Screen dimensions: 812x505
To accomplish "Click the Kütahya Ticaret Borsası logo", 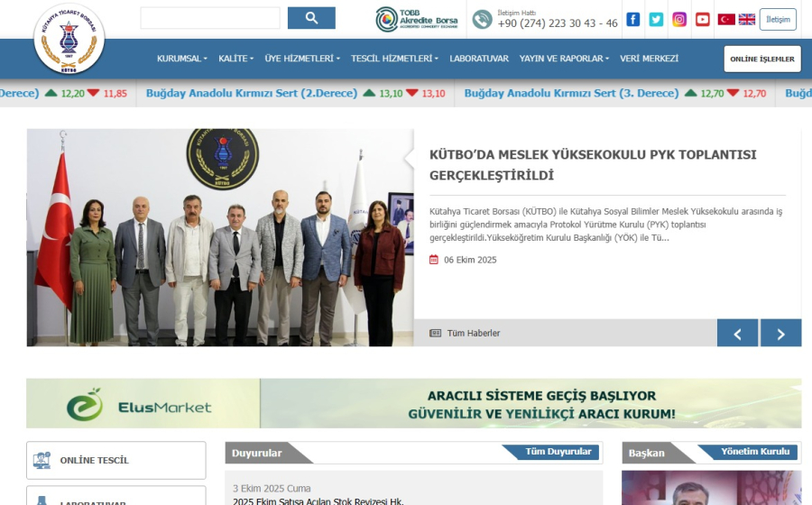I will coord(69,41).
